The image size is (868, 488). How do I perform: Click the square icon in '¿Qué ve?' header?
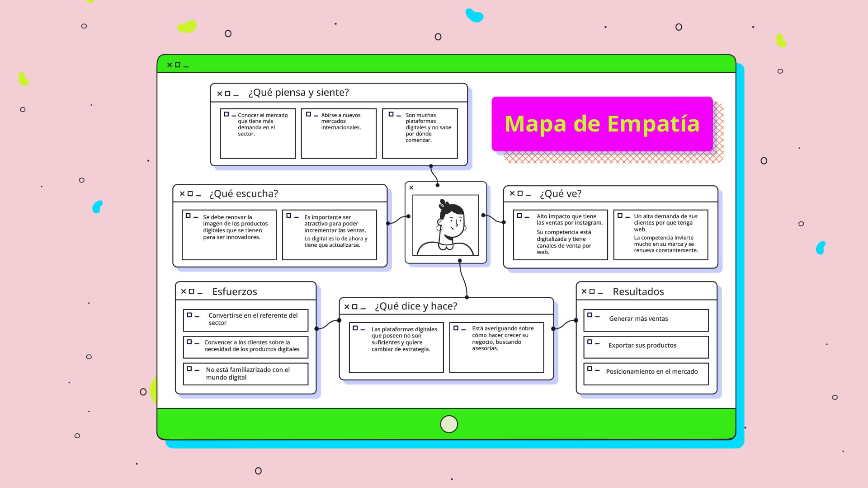pyautogui.click(x=520, y=193)
